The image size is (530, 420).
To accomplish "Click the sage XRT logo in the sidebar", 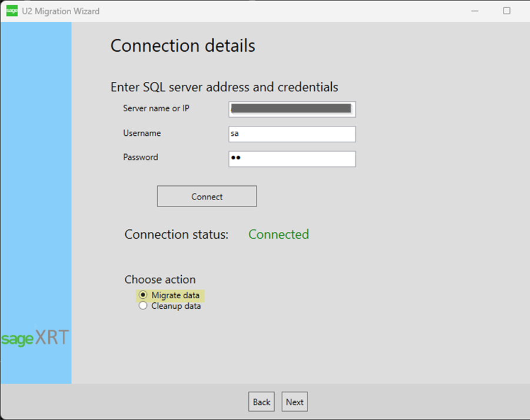I will 35,338.
